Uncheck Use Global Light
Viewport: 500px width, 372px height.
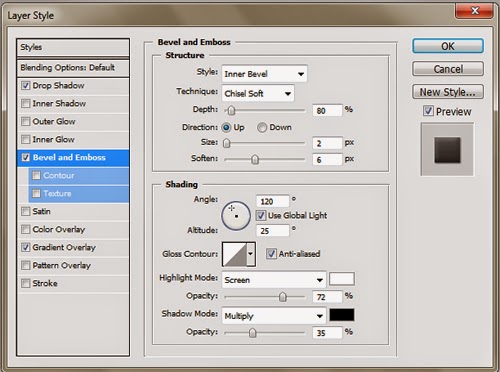tap(261, 215)
